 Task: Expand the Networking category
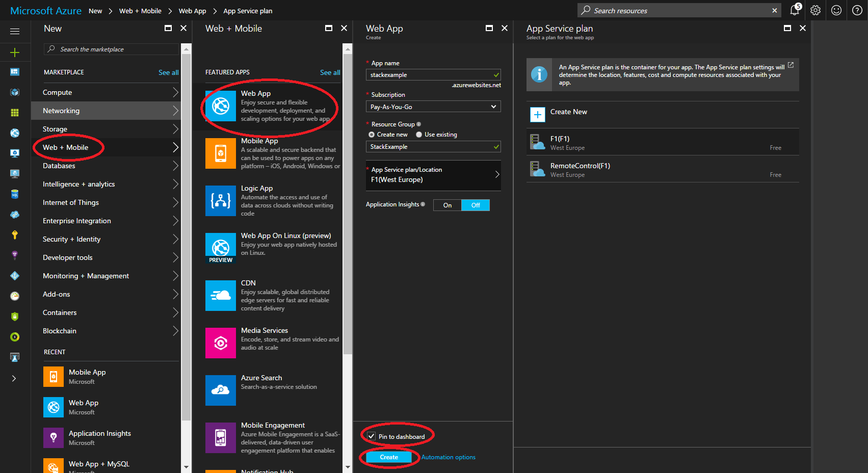click(106, 111)
